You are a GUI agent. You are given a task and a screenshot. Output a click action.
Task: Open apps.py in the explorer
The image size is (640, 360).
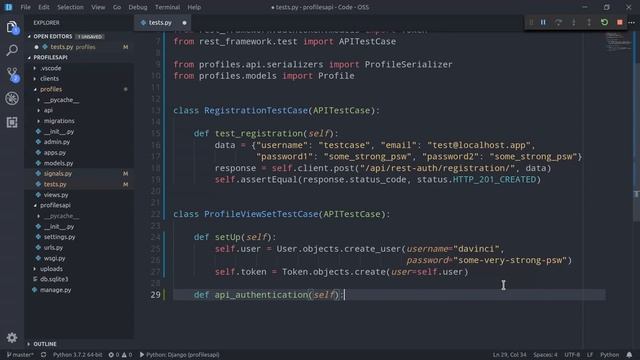55,152
